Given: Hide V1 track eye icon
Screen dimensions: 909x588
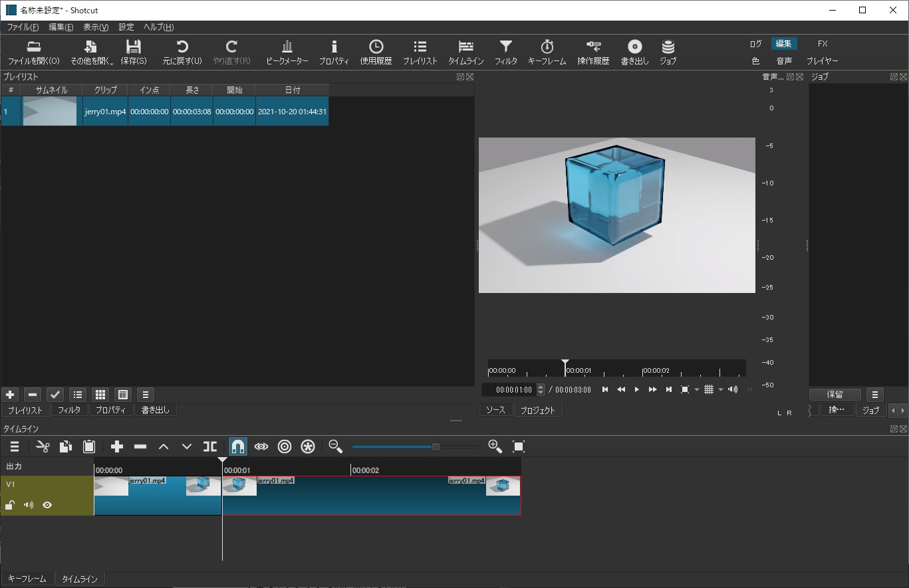Looking at the screenshot, I should point(47,505).
